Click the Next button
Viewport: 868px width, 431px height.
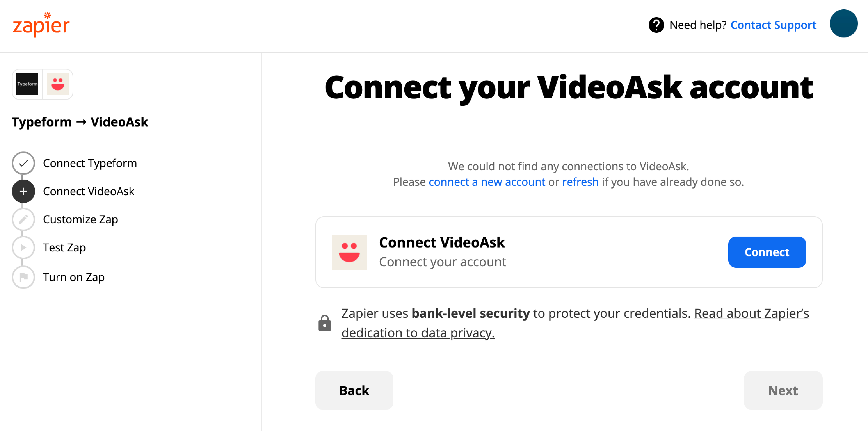click(x=783, y=390)
